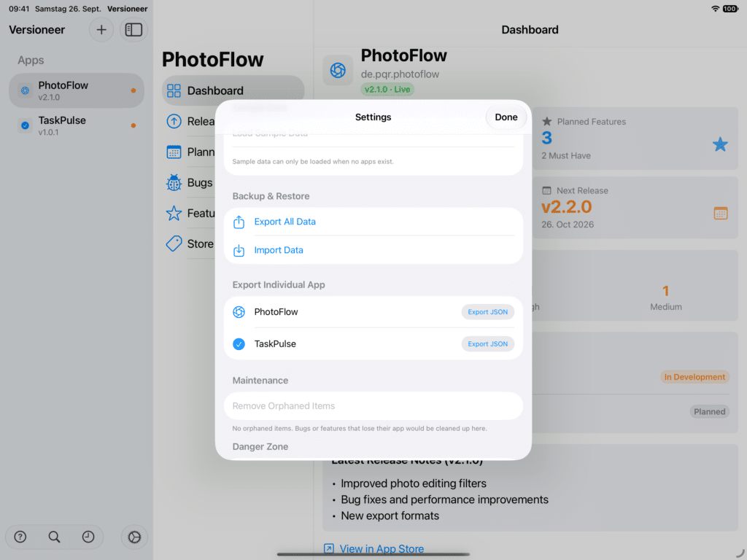747x560 pixels.
Task: Click TaskPulse sidebar orange status dot
Action: coord(133,125)
